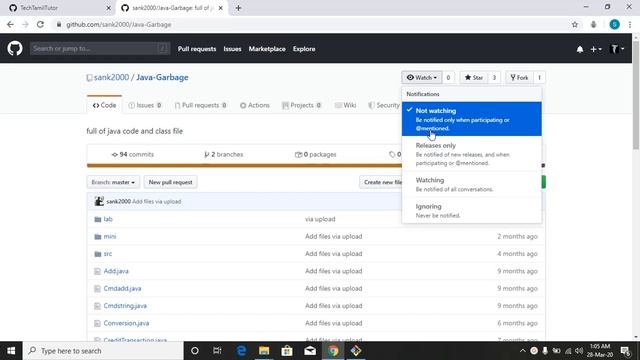This screenshot has width=640, height=360.
Task: Select the Watching notification option
Action: click(471, 184)
